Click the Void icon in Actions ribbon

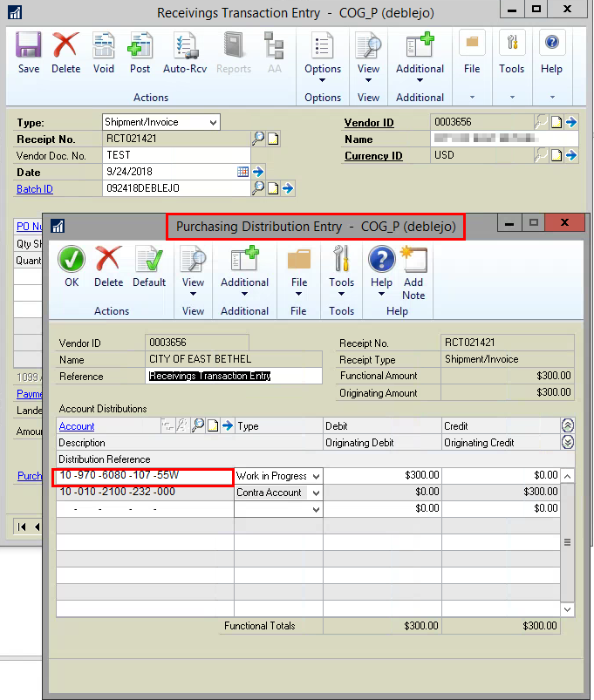click(104, 52)
